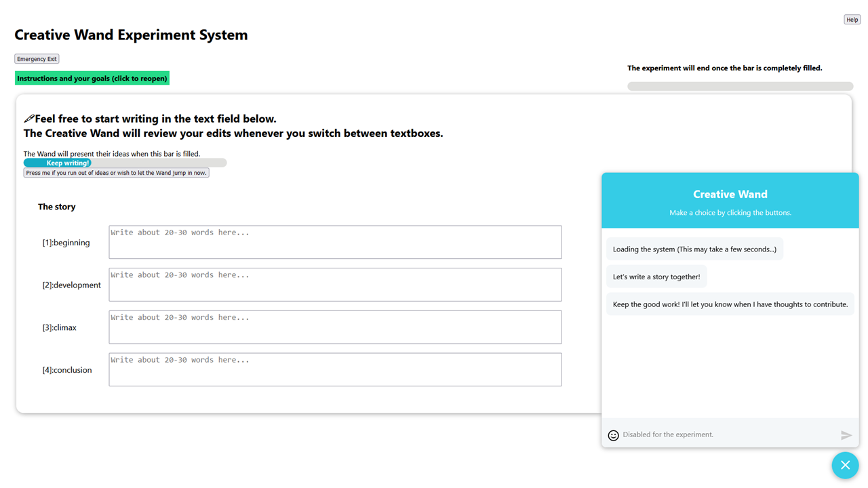Screen dimensions: 868x488
Task: Click the disabled chat message input
Action: [726, 434]
